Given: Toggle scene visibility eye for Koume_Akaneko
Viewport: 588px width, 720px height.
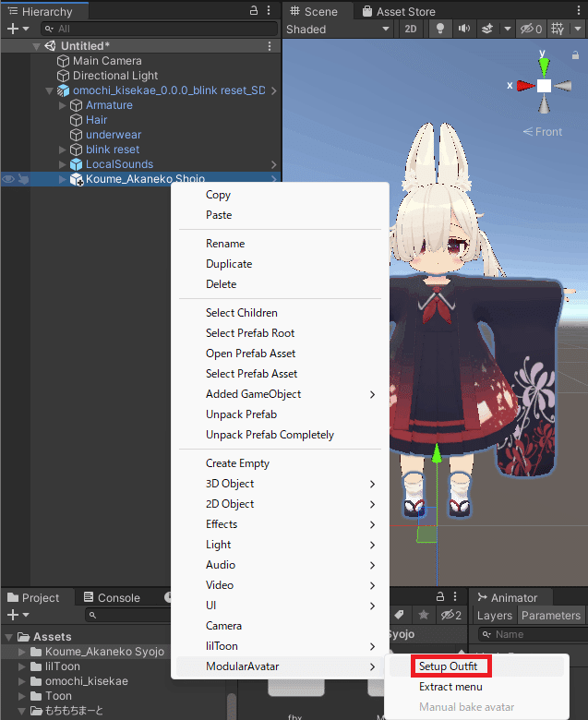Looking at the screenshot, I should pos(8,179).
